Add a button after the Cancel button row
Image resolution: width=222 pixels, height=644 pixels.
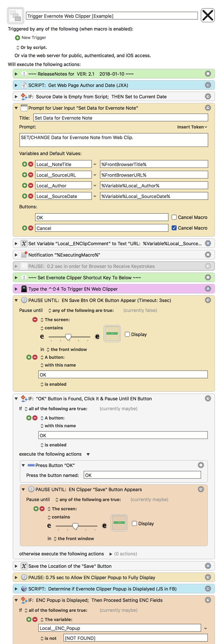(24, 228)
